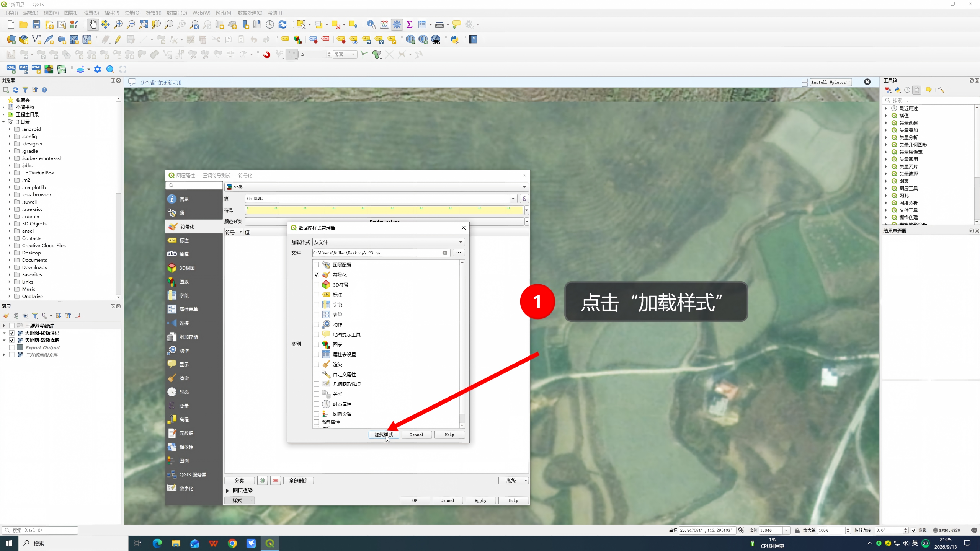Uncheck the 符号化 category checkbox

coord(317,275)
